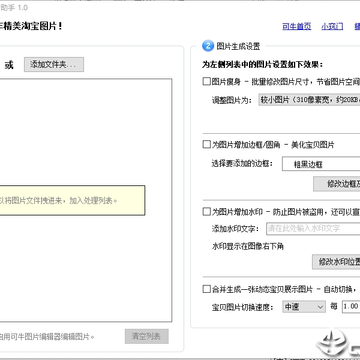The image size is (360, 360).
Task: Focus the 添加水印文字 input field
Action: pyautogui.click(x=313, y=229)
